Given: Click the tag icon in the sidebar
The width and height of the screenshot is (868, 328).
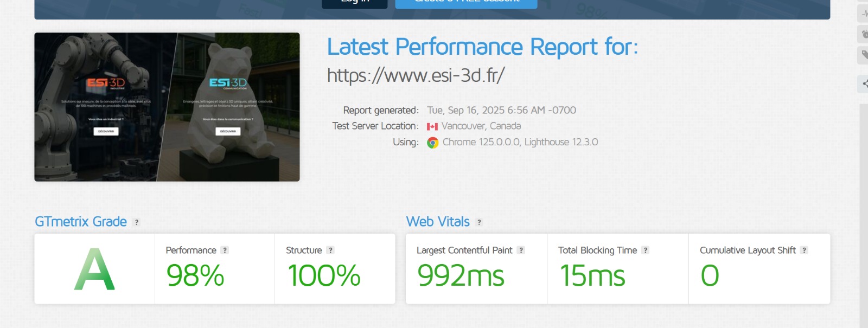Looking at the screenshot, I should pos(864,55).
